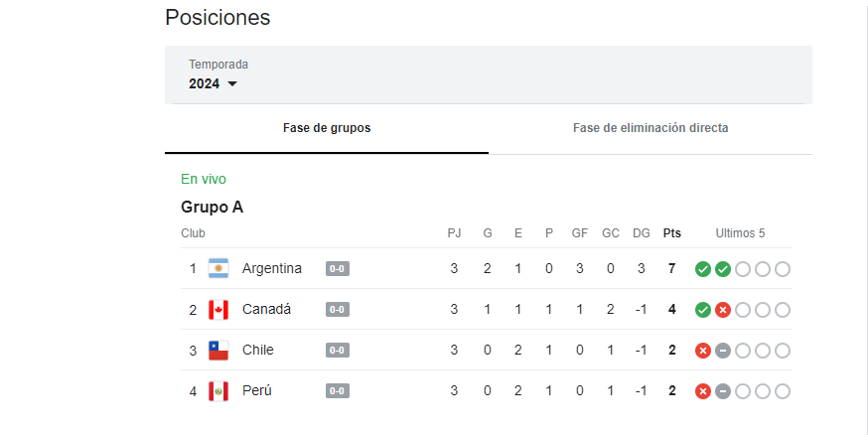Image resolution: width=868 pixels, height=435 pixels.
Task: Click Perú's live 0-0 score badge
Action: pos(338,391)
